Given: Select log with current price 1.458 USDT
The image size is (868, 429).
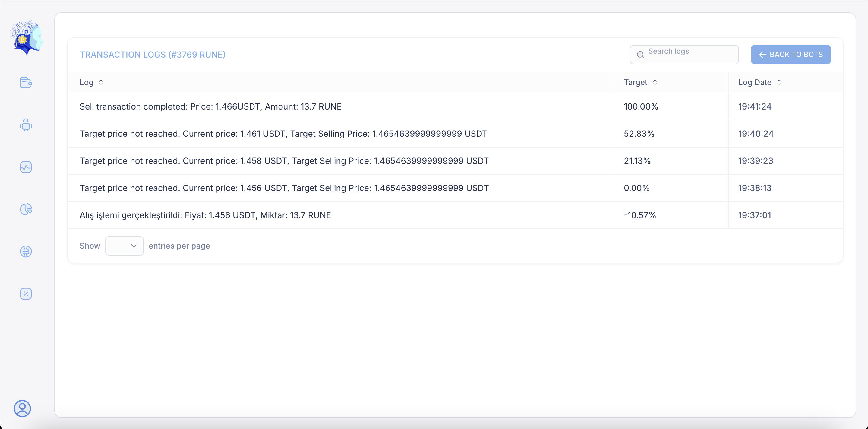Looking at the screenshot, I should (x=455, y=161).
